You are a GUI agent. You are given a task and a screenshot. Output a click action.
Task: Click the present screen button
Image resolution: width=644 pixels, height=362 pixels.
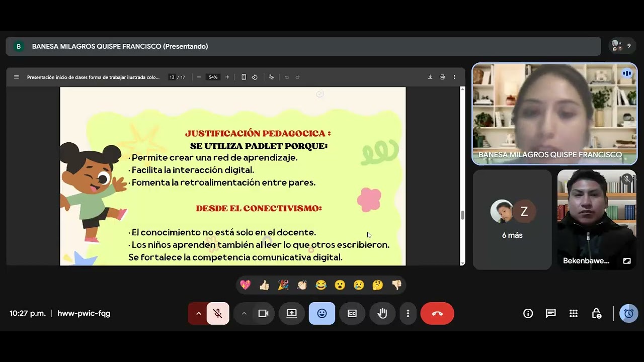click(292, 313)
